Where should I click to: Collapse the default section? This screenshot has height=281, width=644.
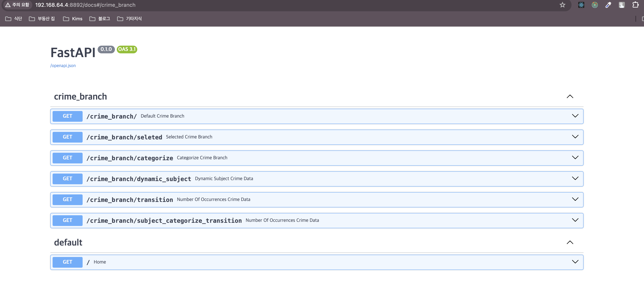coord(570,242)
